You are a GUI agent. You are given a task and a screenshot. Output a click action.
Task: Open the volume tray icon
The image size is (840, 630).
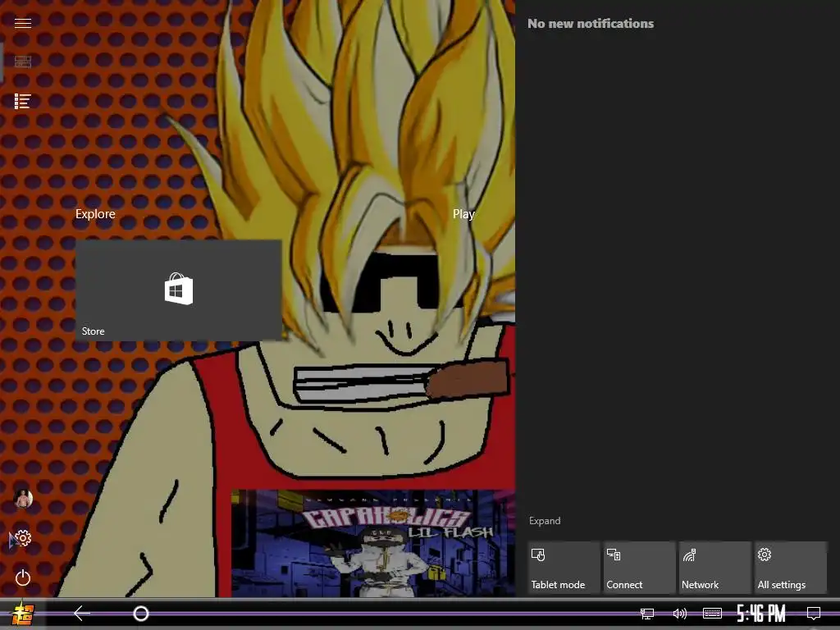(x=679, y=614)
